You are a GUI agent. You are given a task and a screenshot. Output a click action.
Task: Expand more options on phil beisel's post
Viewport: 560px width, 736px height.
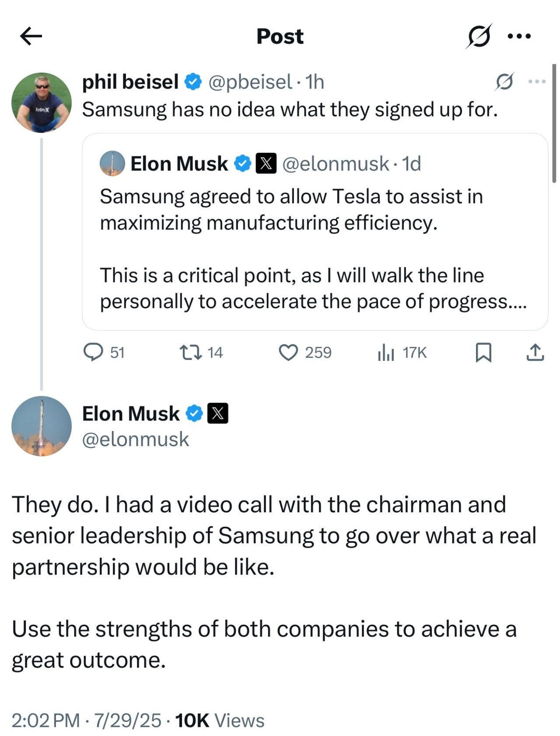537,81
